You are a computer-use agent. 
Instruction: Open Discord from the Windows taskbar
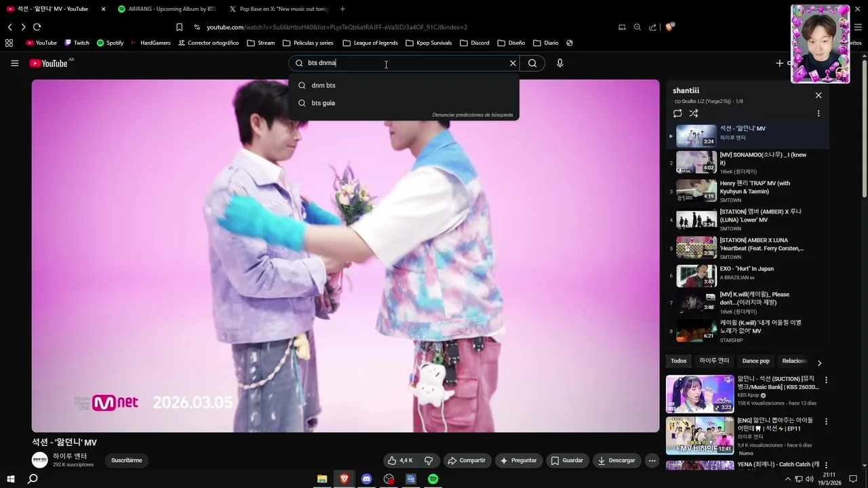366,479
